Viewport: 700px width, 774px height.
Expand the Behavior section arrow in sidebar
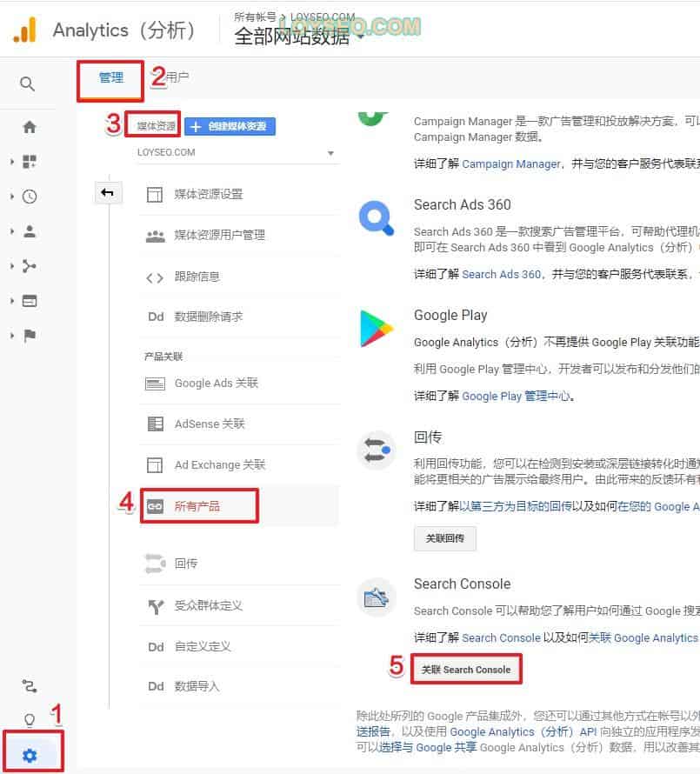pyautogui.click(x=12, y=301)
